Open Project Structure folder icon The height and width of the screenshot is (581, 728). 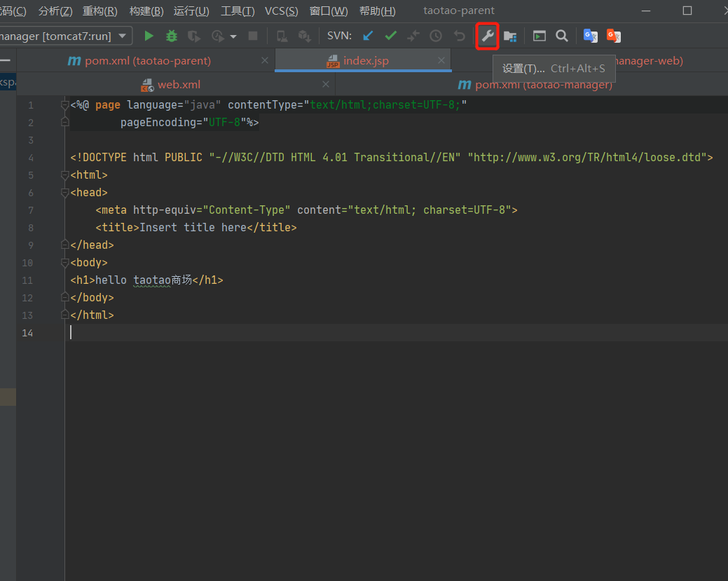[510, 36]
